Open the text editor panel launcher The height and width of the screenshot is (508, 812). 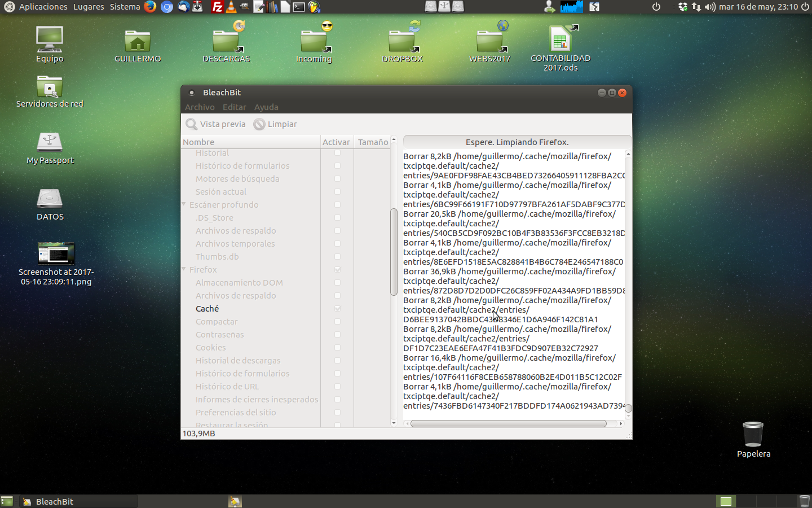pos(259,7)
